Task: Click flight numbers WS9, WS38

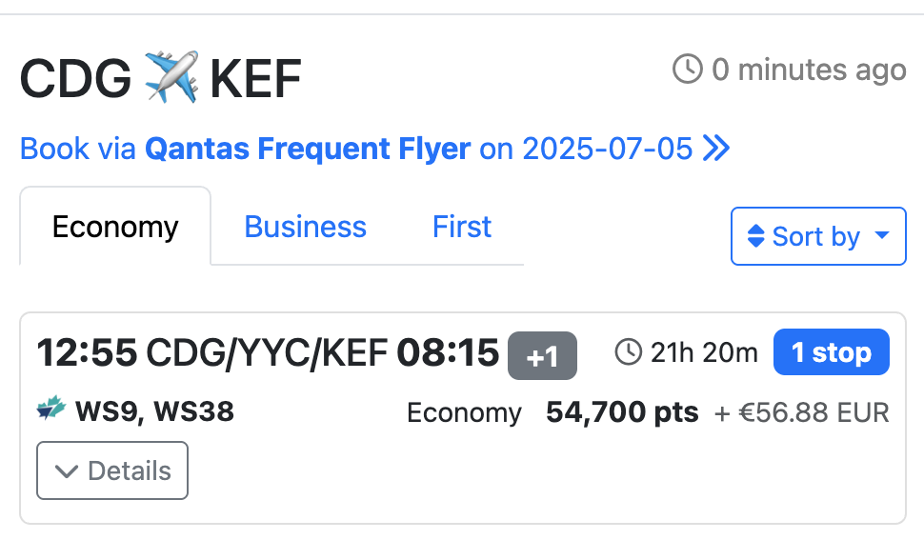Action: tap(154, 410)
